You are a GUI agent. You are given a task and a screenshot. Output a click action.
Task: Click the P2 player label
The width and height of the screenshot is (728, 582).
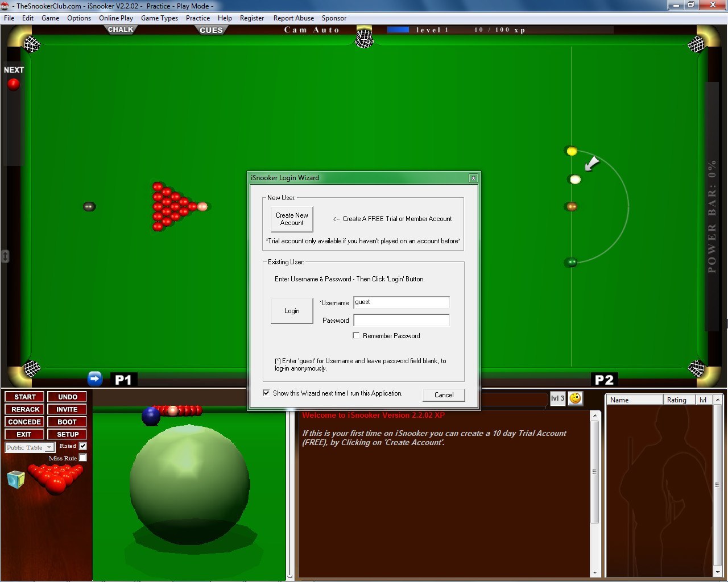604,380
